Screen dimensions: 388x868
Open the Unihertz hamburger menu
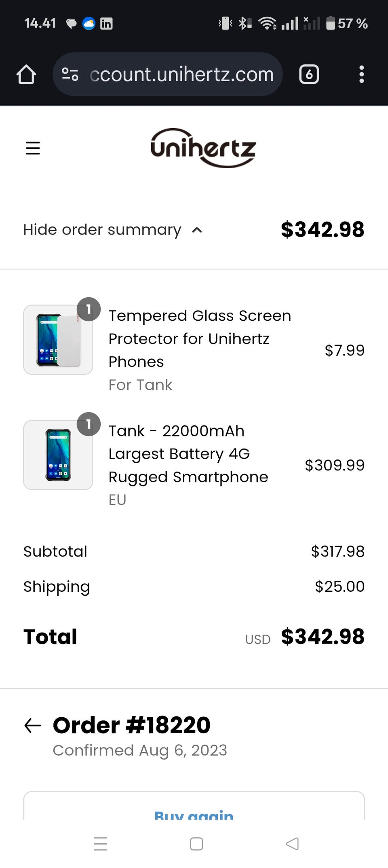[33, 148]
